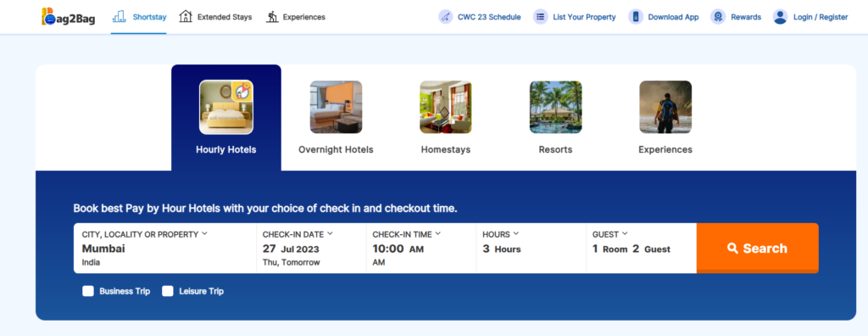Open the Experiences hiker icon in the navbar

click(272, 17)
